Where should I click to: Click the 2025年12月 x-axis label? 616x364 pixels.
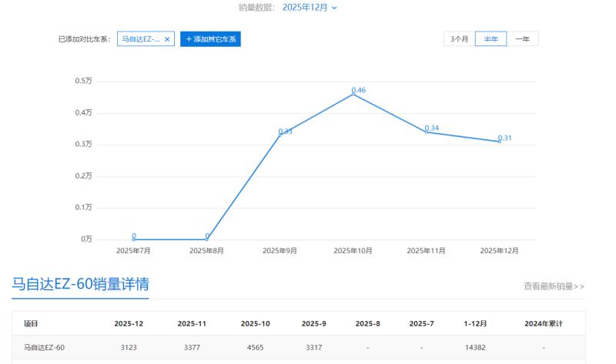coord(499,251)
